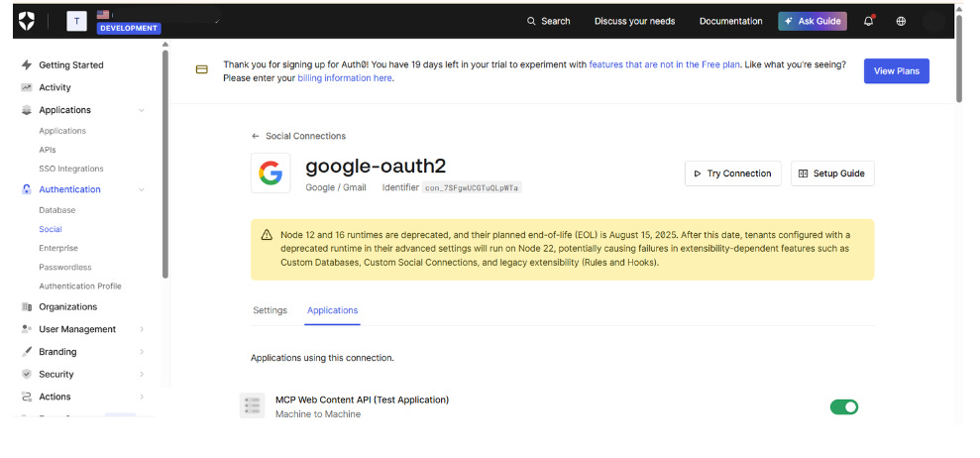Click the back arrow to Social Connections
980x458 pixels.
click(255, 137)
